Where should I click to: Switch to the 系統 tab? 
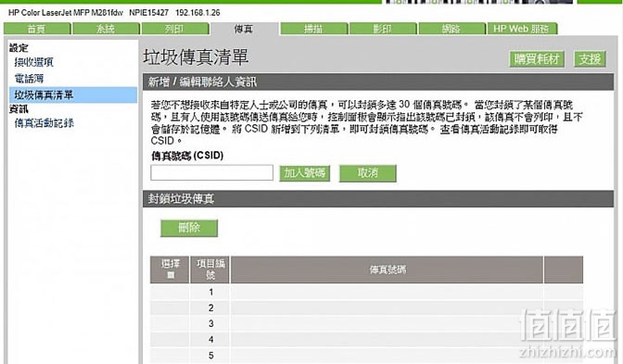(106, 29)
